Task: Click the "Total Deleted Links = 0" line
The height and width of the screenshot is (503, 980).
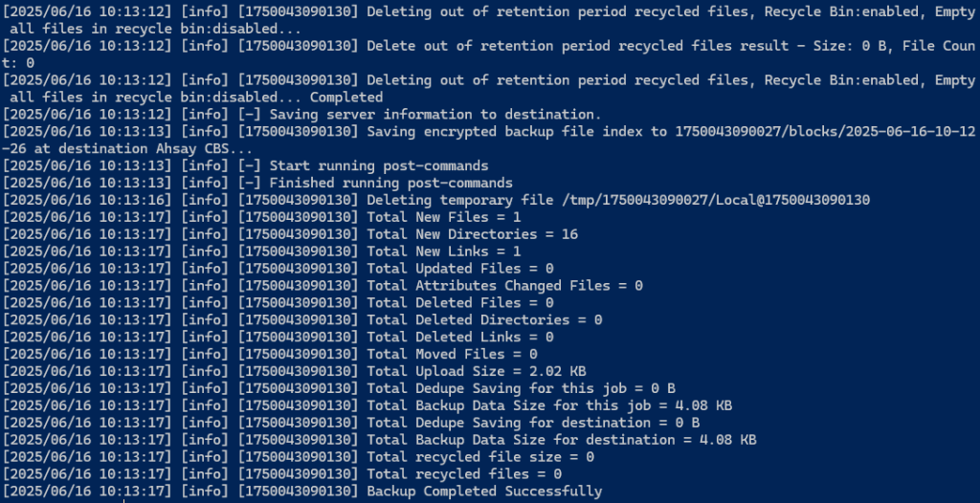Action: click(x=460, y=337)
